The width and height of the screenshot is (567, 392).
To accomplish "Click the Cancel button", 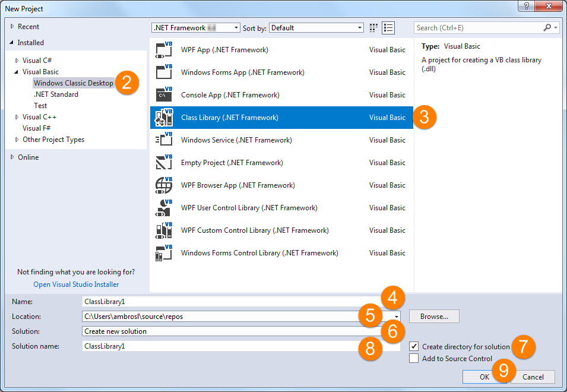I will coord(533,377).
